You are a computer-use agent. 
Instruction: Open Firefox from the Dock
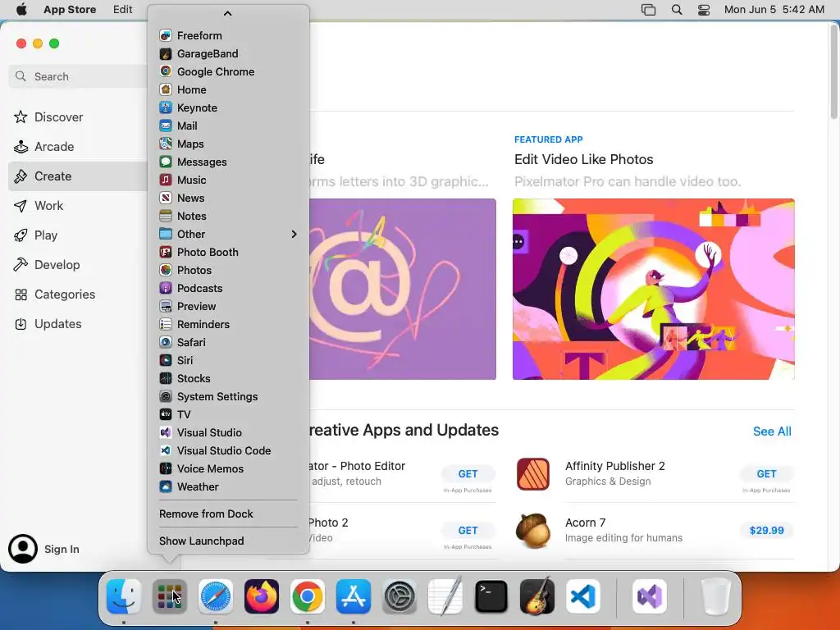[x=262, y=596]
